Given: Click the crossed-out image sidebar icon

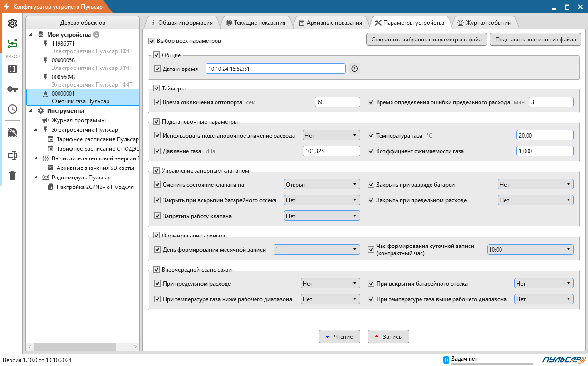Looking at the screenshot, I should pos(12,132).
